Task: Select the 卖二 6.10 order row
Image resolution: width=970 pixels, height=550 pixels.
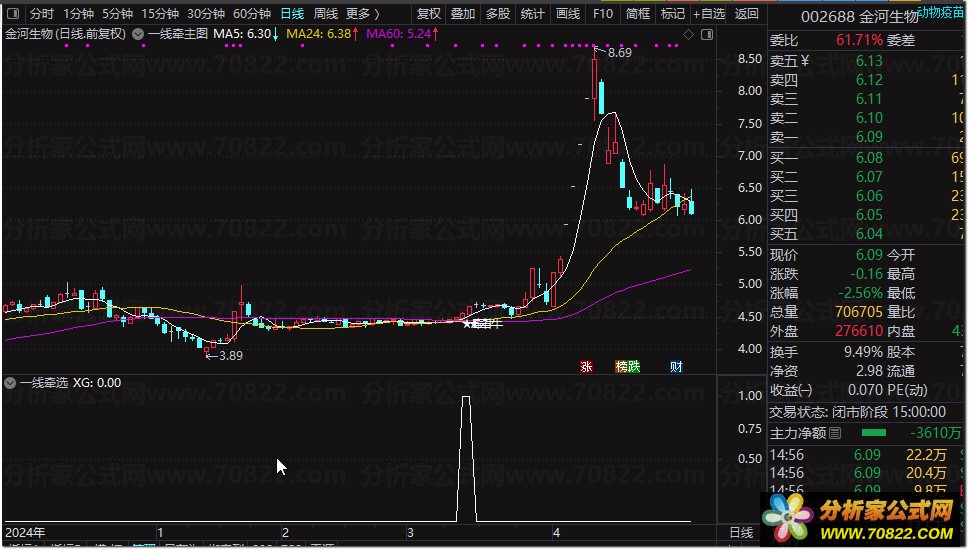Action: point(866,118)
